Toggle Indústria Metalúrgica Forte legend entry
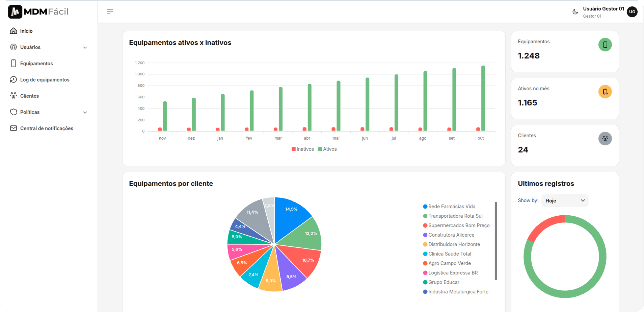The width and height of the screenshot is (644, 312). click(x=456, y=292)
